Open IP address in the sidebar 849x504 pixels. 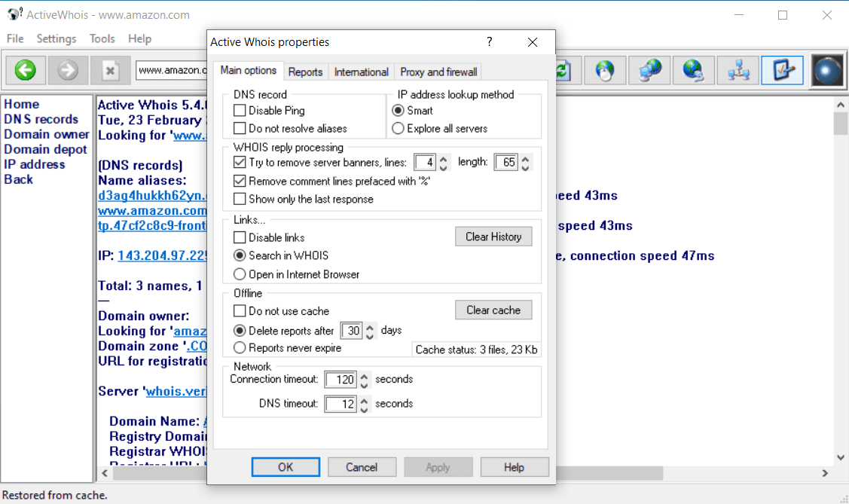35,164
